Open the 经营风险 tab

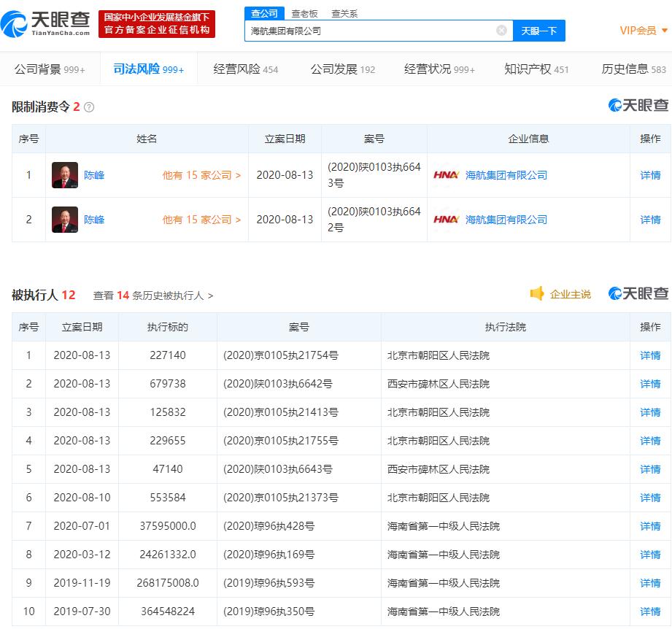[245, 69]
